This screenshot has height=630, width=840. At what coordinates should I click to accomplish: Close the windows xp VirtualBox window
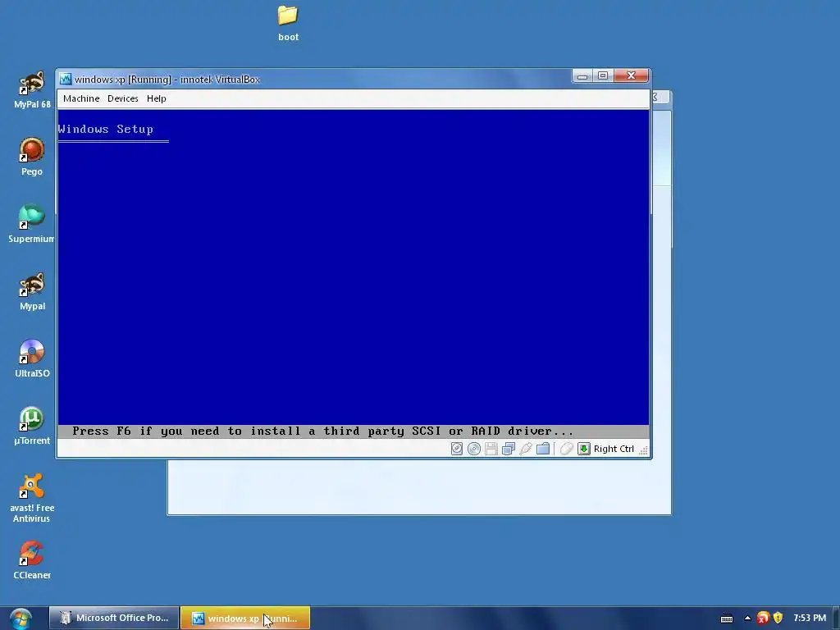tap(631, 76)
